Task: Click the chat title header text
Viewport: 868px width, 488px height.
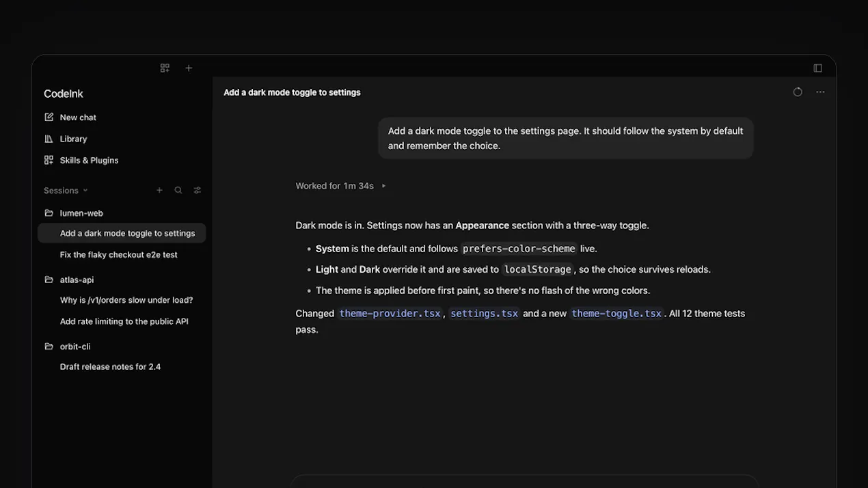Action: (292, 92)
